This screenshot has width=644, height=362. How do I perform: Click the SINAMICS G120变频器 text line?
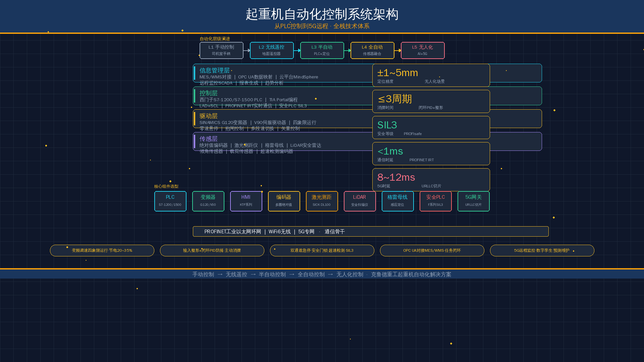258,123
